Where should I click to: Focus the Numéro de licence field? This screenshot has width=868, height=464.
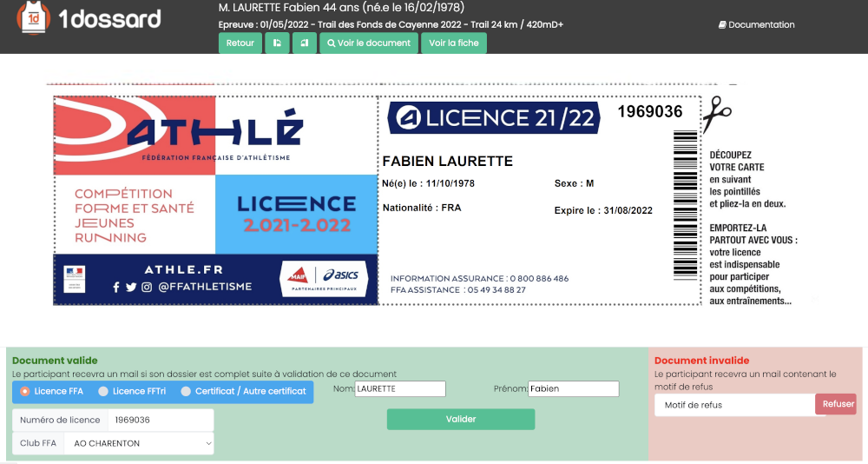[x=161, y=420]
